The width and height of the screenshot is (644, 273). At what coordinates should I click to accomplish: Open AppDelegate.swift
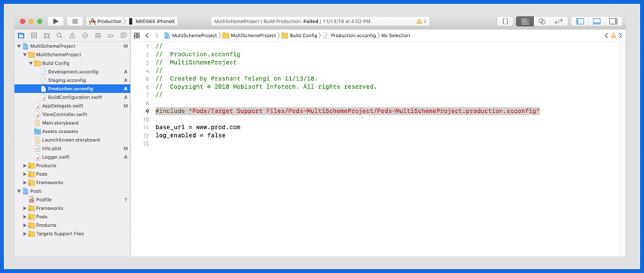coord(73,106)
